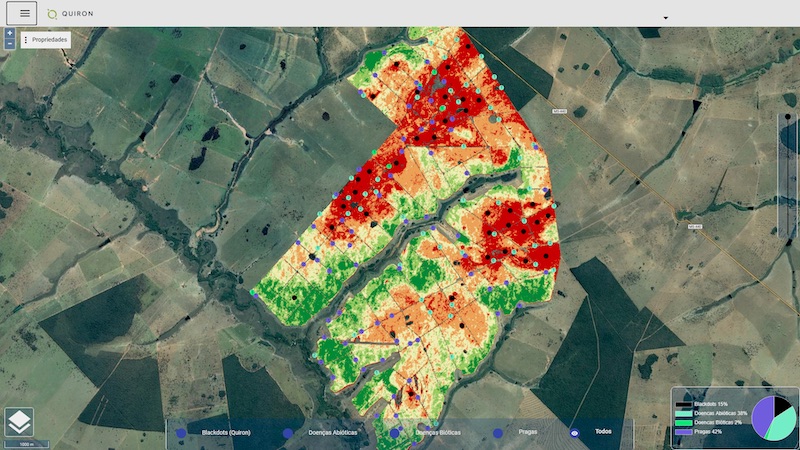800x450 pixels.
Task: Open the Propriedades menu
Action: pos(46,40)
